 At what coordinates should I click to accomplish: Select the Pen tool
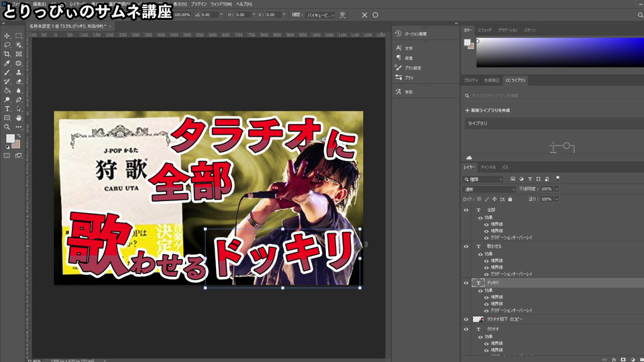[x=19, y=99]
